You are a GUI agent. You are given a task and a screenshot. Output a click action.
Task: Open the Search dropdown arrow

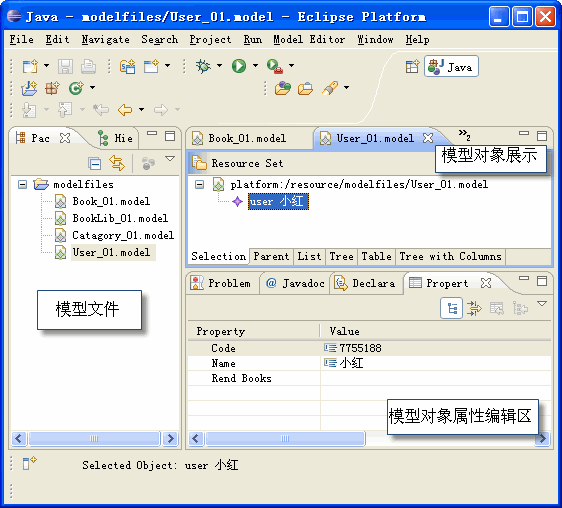[346, 87]
